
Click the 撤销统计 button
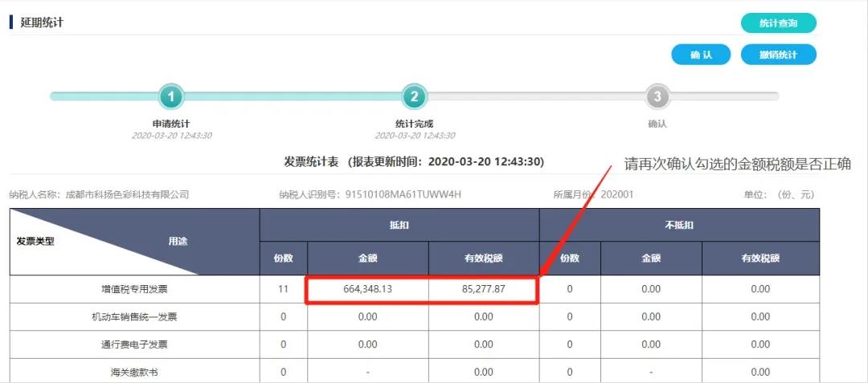(x=778, y=55)
